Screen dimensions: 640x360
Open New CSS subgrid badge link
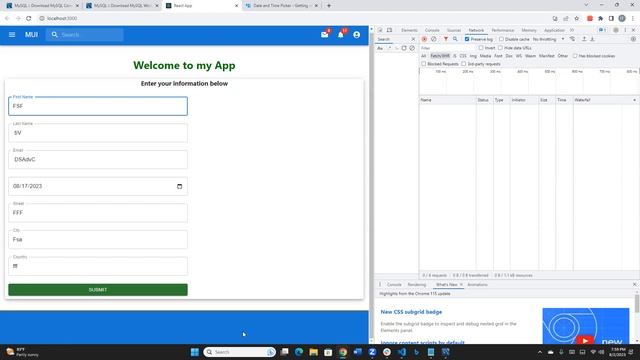click(411, 312)
